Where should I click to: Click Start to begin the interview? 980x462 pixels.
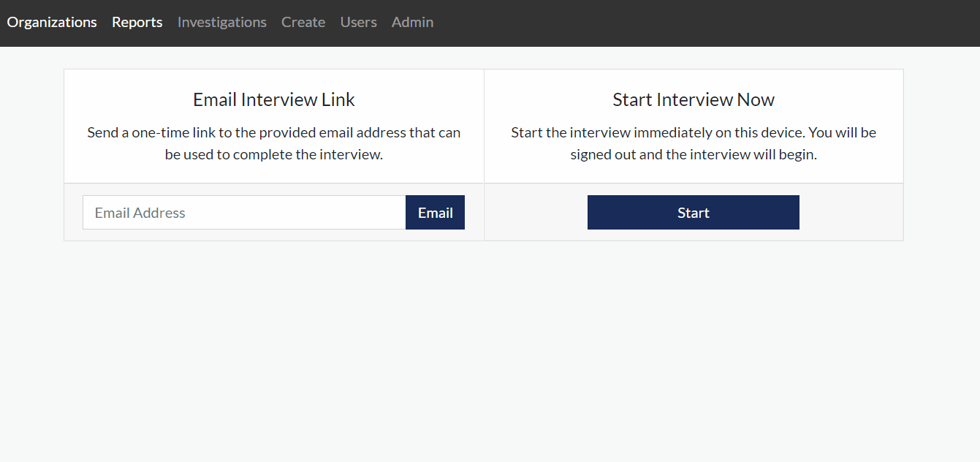point(693,213)
